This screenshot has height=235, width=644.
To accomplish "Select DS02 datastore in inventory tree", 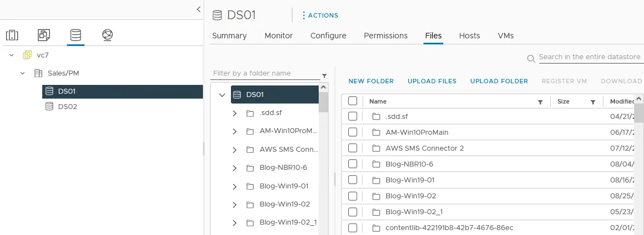I will pyautogui.click(x=67, y=107).
